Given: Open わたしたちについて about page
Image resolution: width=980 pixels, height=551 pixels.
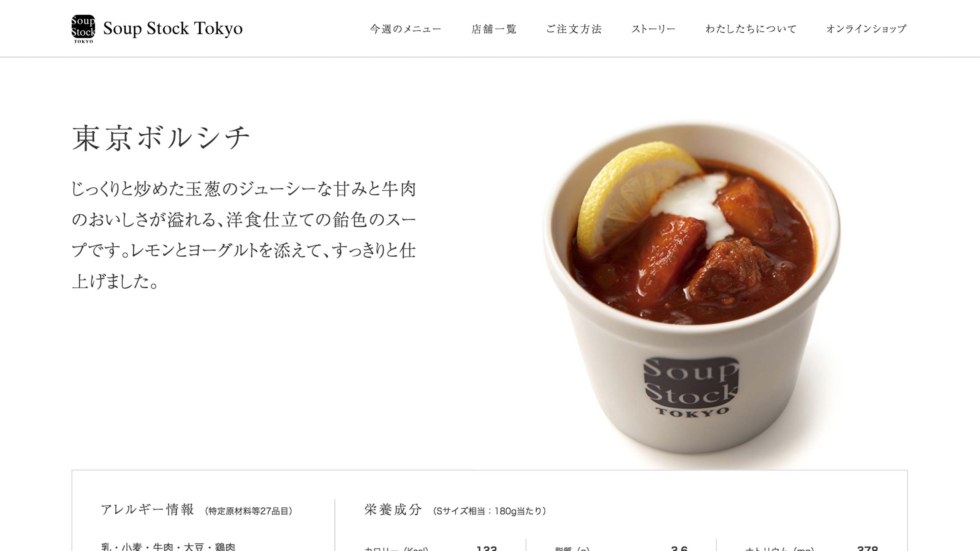Looking at the screenshot, I should [751, 29].
